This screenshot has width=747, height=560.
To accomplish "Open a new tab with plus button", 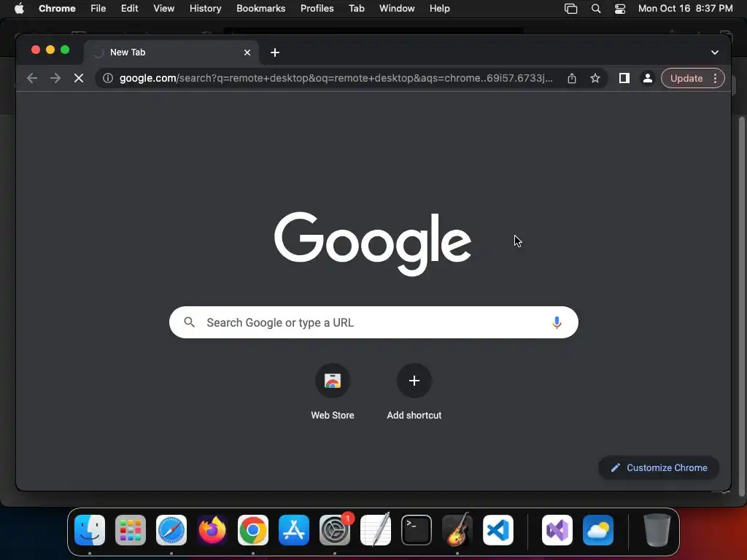I will pyautogui.click(x=275, y=52).
